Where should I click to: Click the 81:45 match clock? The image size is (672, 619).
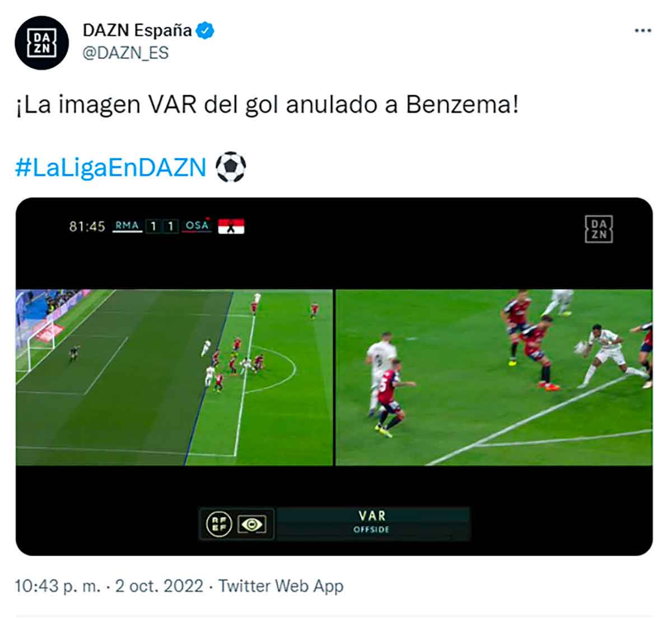click(x=87, y=226)
